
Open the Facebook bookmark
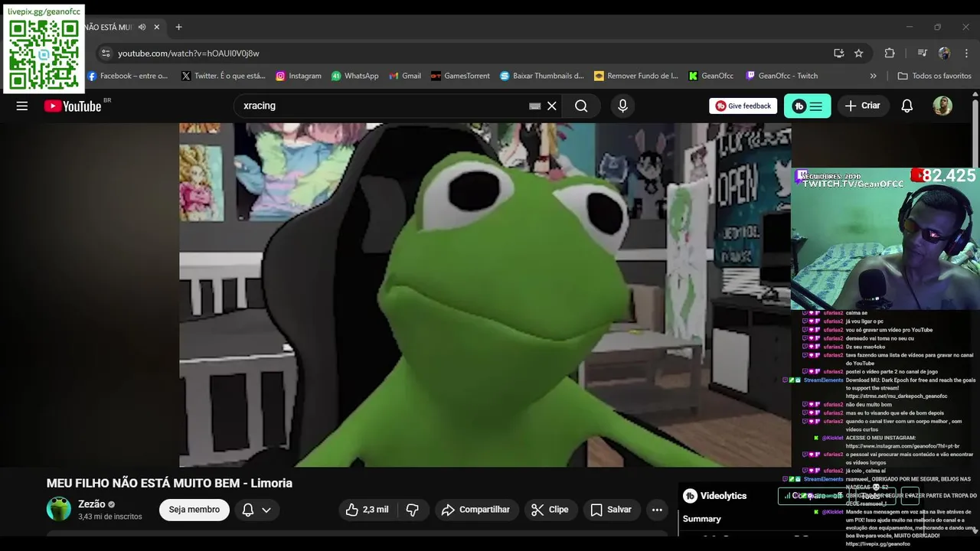point(127,76)
